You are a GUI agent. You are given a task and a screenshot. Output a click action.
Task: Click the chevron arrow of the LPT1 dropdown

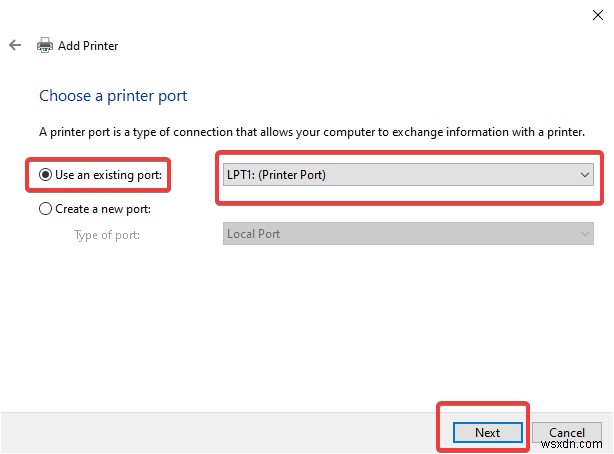click(585, 175)
